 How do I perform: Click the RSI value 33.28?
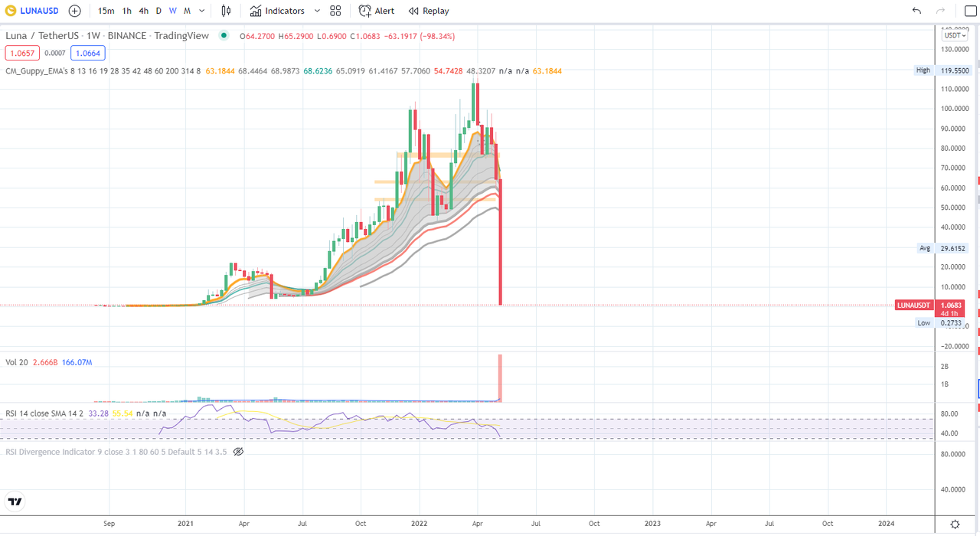click(x=99, y=413)
